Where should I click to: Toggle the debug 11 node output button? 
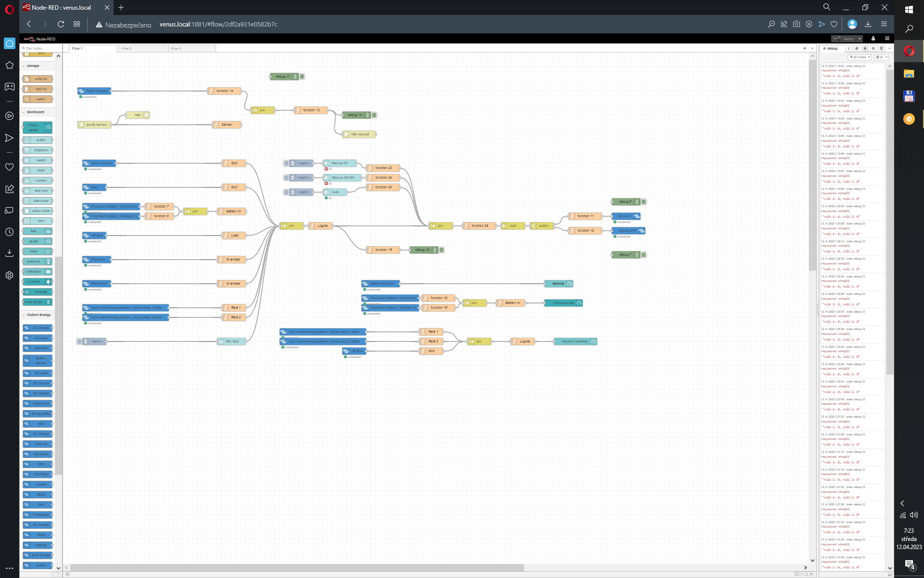(x=302, y=77)
